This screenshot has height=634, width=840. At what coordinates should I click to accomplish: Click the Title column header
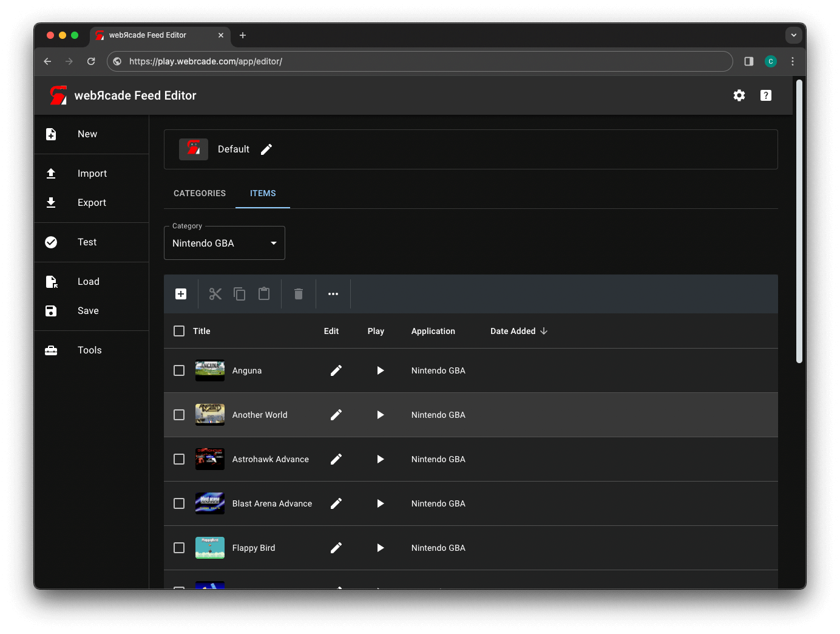202,331
